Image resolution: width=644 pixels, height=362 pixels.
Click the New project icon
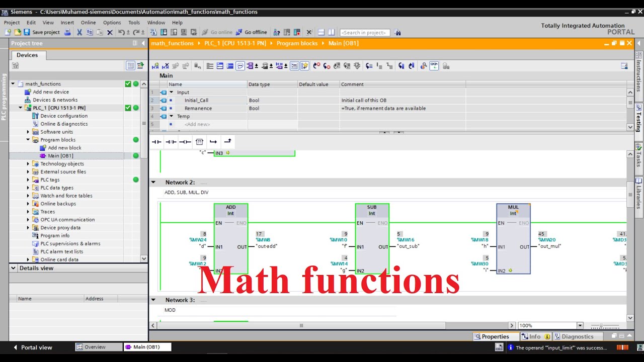point(8,32)
